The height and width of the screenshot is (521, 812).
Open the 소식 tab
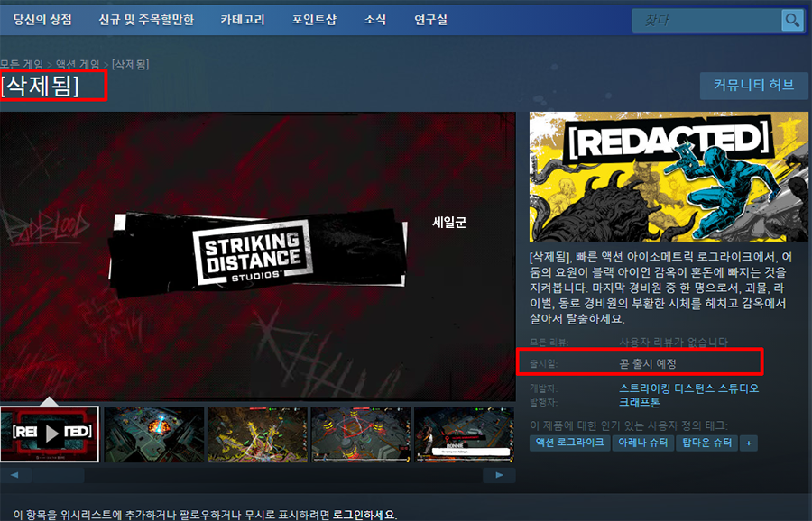(375, 20)
